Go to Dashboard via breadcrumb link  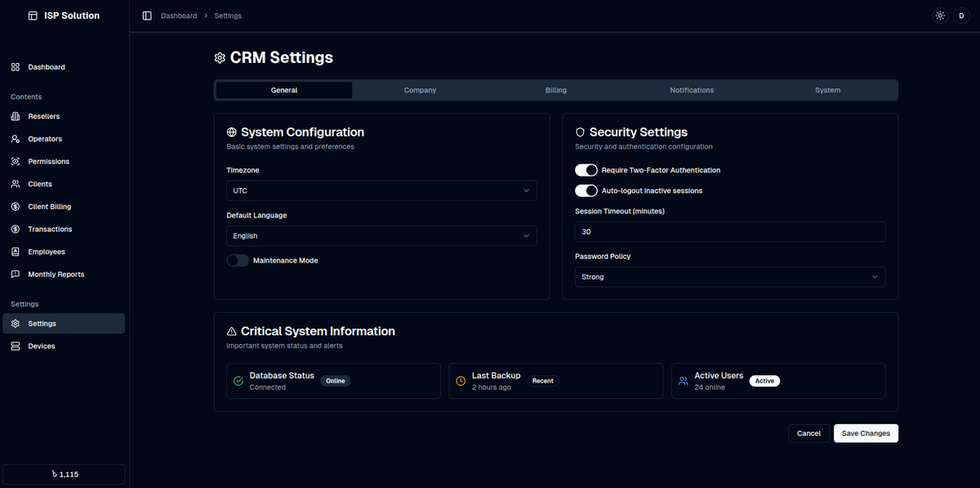(179, 16)
